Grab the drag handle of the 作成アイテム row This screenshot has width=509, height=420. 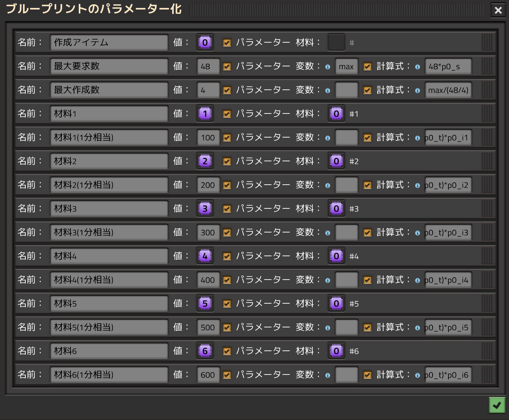[x=488, y=42]
